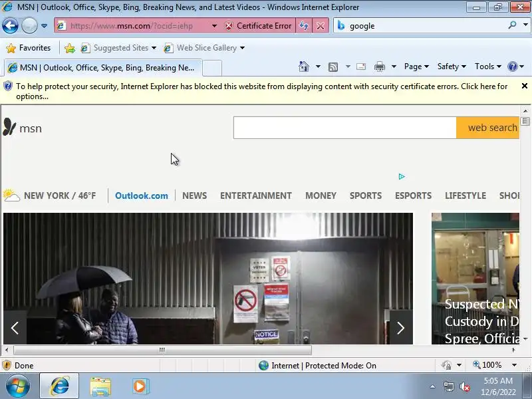Image resolution: width=532 pixels, height=399 pixels.
Task: Go to the MONEY section
Action: (x=321, y=196)
